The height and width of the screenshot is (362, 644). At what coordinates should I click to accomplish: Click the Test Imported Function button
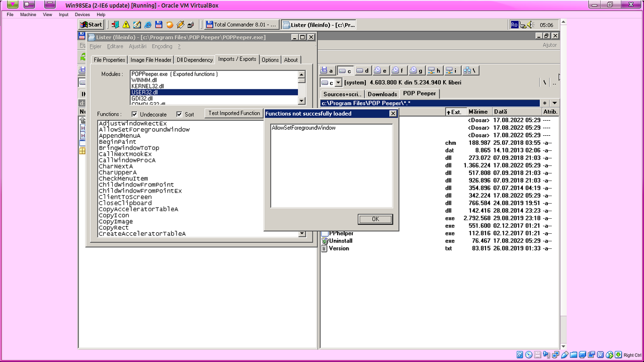234,114
